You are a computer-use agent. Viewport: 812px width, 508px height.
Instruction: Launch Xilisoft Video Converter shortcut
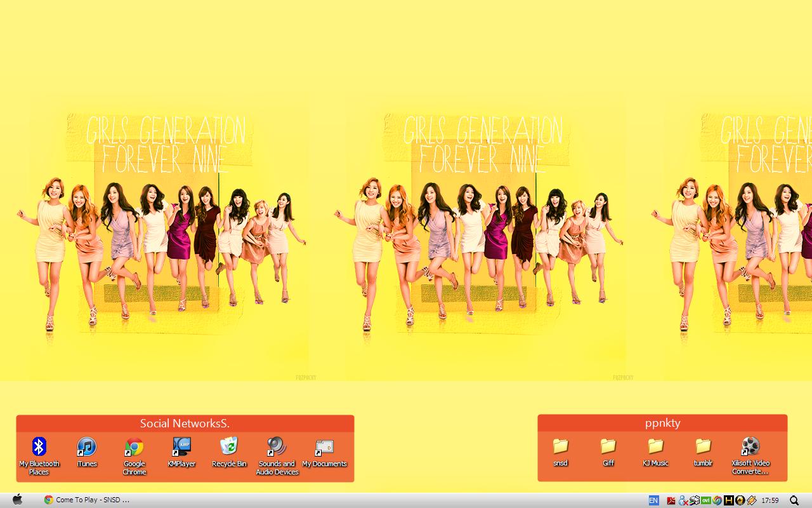point(750,456)
